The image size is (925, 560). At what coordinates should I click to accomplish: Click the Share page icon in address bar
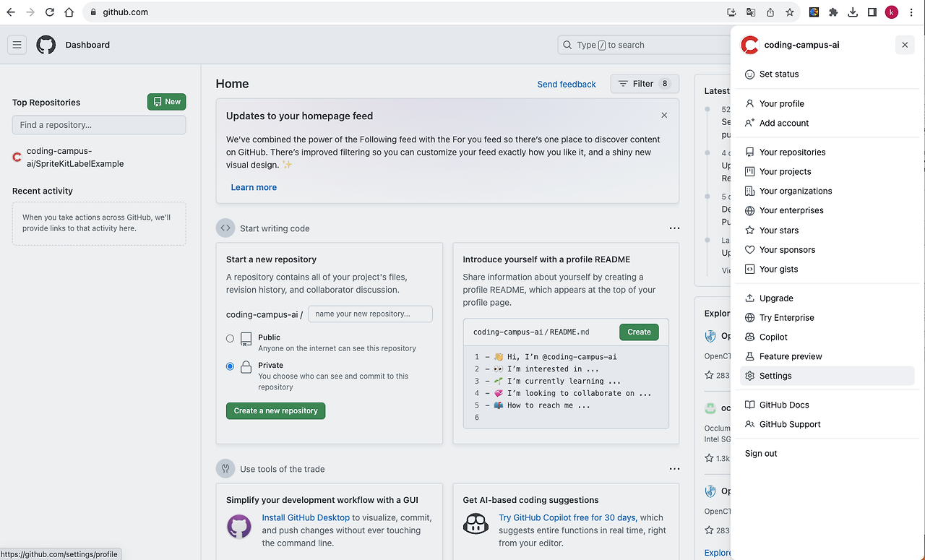click(x=770, y=12)
